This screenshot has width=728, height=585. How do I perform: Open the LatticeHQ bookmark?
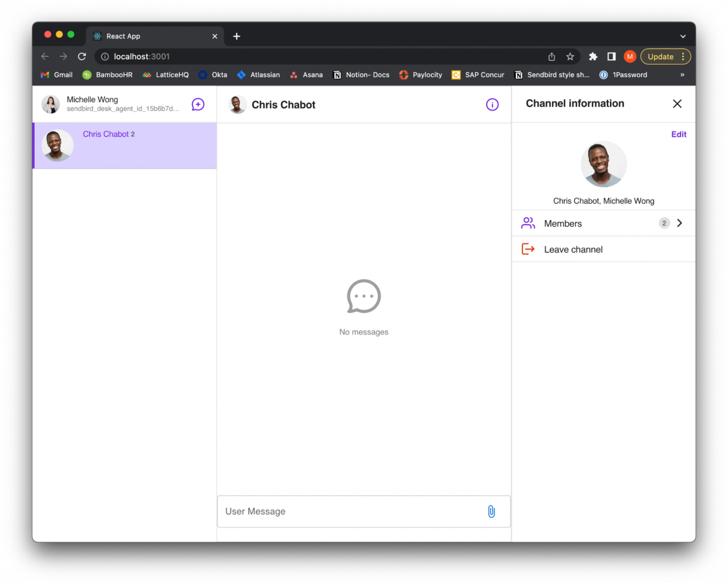click(x=165, y=75)
